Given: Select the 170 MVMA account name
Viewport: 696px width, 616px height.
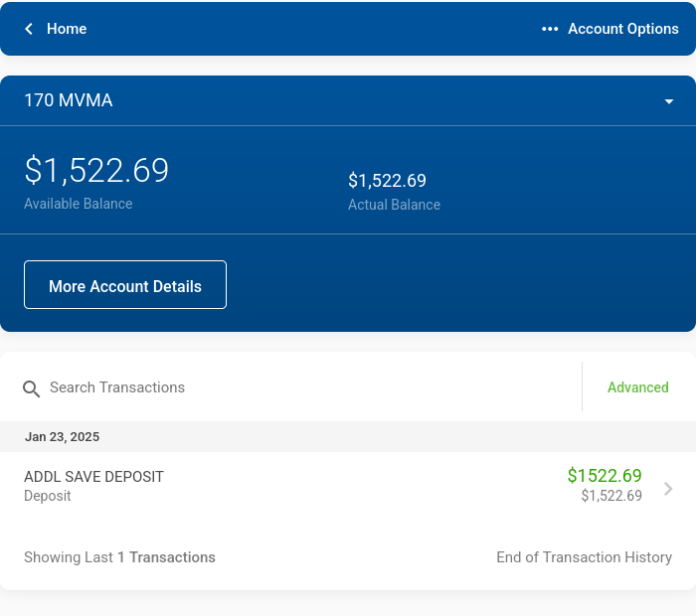Looking at the screenshot, I should [69, 100].
